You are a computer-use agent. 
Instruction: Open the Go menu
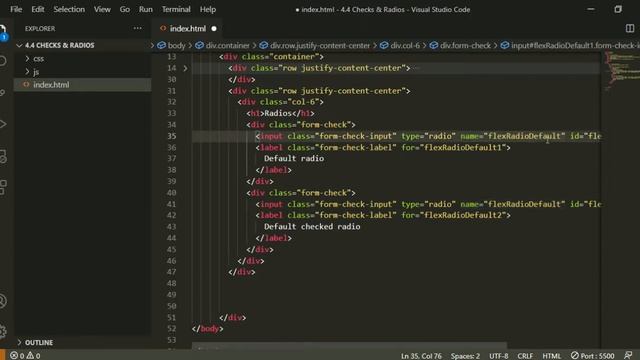pyautogui.click(x=124, y=9)
